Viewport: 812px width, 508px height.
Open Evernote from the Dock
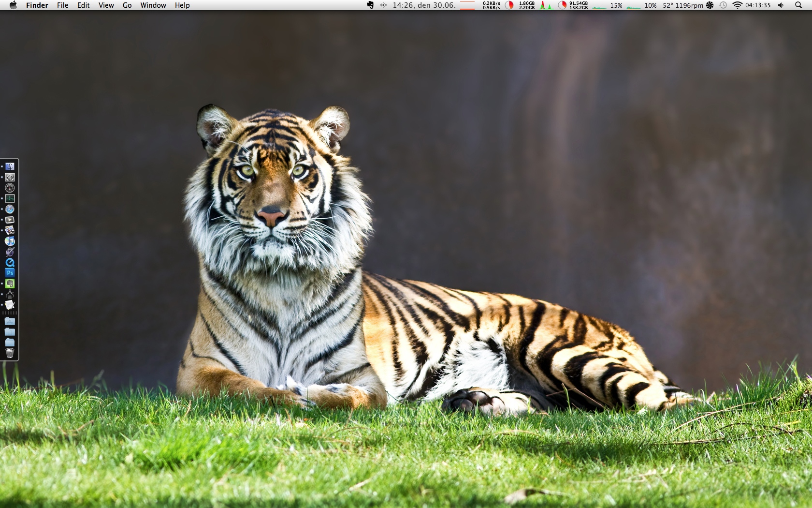click(10, 284)
